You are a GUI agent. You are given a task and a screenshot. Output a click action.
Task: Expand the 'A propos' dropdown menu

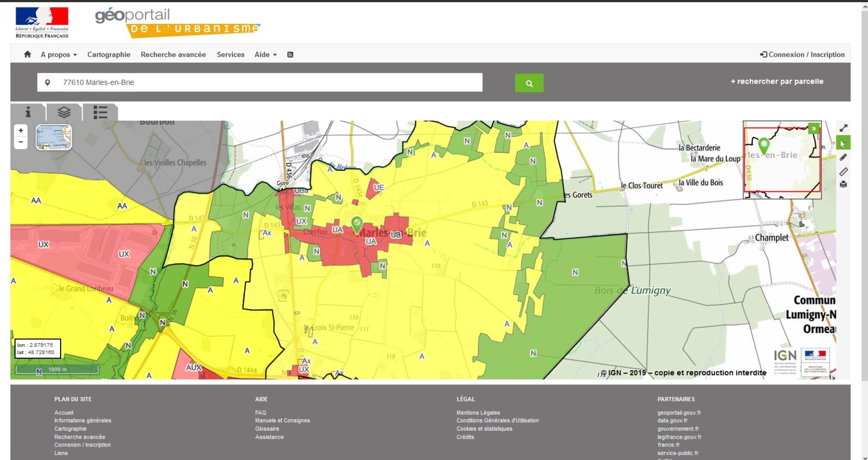coord(59,55)
